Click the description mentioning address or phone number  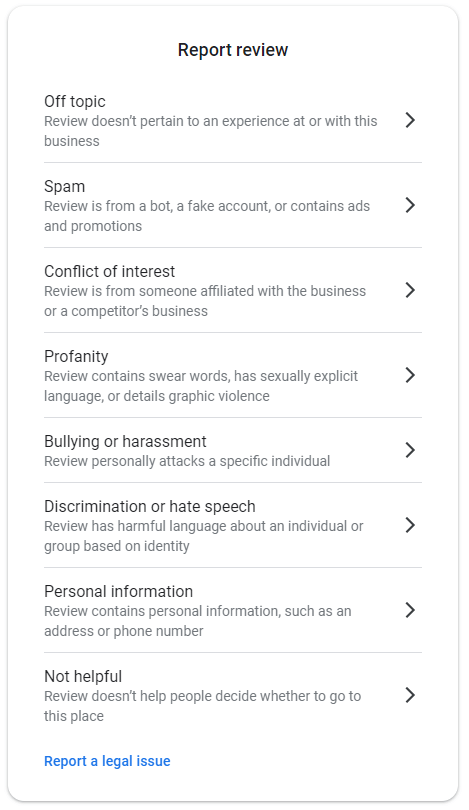tap(198, 621)
